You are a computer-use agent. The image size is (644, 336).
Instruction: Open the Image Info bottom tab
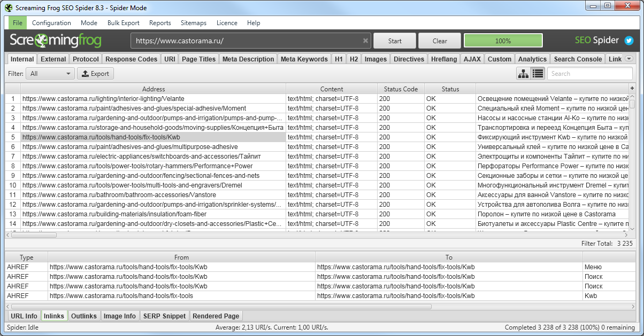coord(120,316)
